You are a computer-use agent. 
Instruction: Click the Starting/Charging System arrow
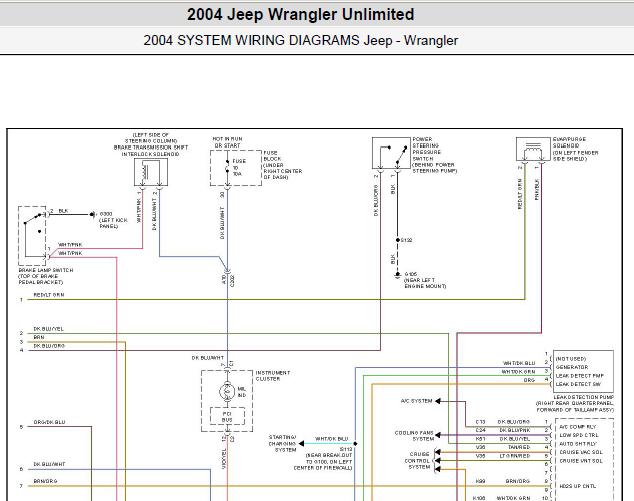point(301,444)
